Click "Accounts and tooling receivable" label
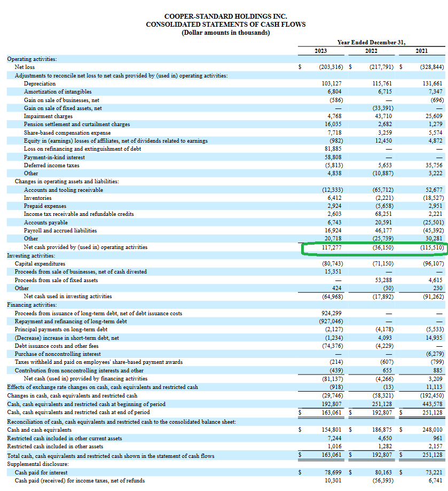 pyautogui.click(x=64, y=190)
